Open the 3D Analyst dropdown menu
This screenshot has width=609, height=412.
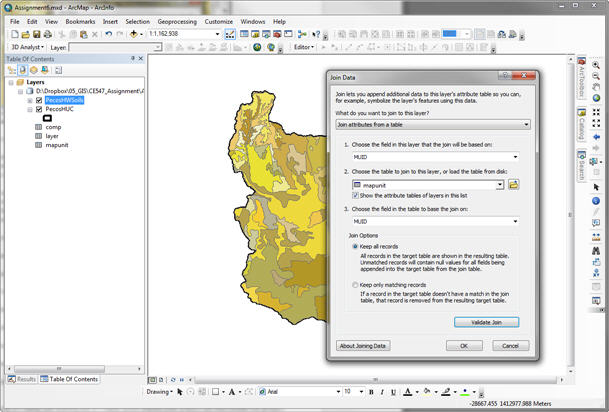point(27,47)
